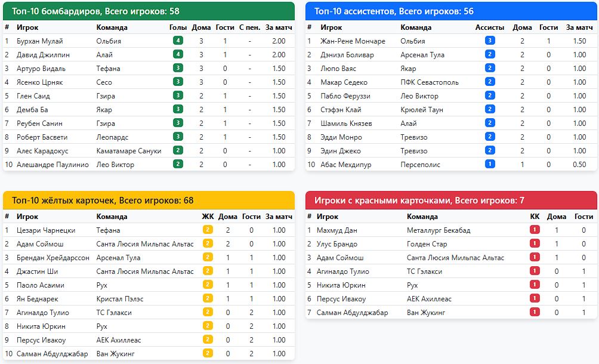Viewport: 599px width, 364px height.
Task: Select the Топ-10 ассистентов blue header
Action: [x=451, y=11]
